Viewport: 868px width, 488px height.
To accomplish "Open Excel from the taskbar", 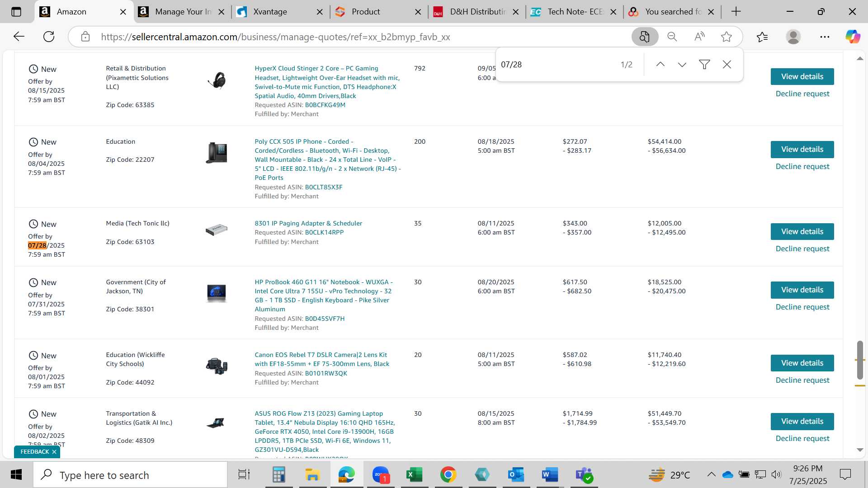I will (x=414, y=475).
